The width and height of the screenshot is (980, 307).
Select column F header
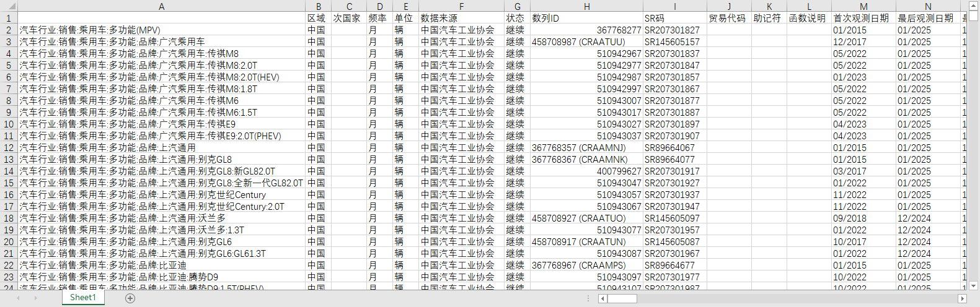coord(461,6)
